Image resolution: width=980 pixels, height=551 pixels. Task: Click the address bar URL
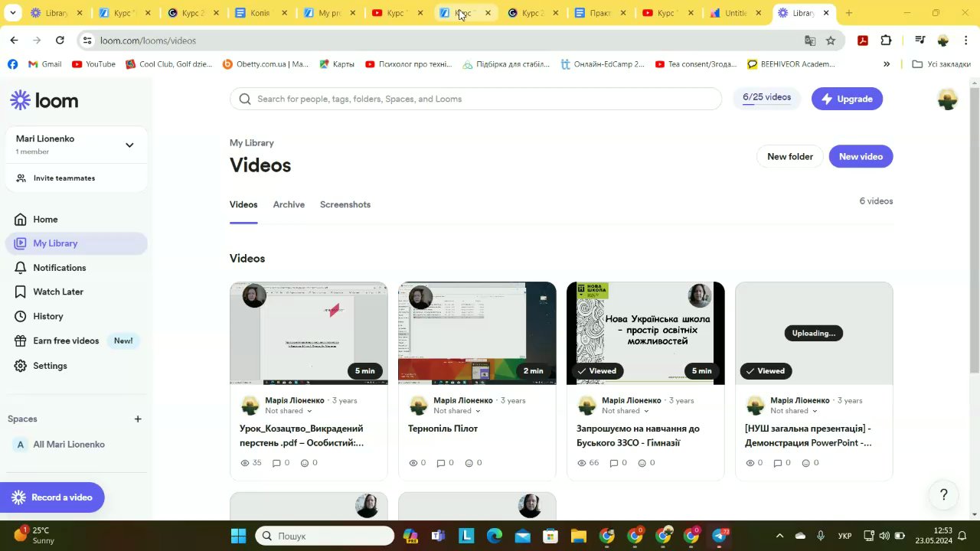point(148,41)
